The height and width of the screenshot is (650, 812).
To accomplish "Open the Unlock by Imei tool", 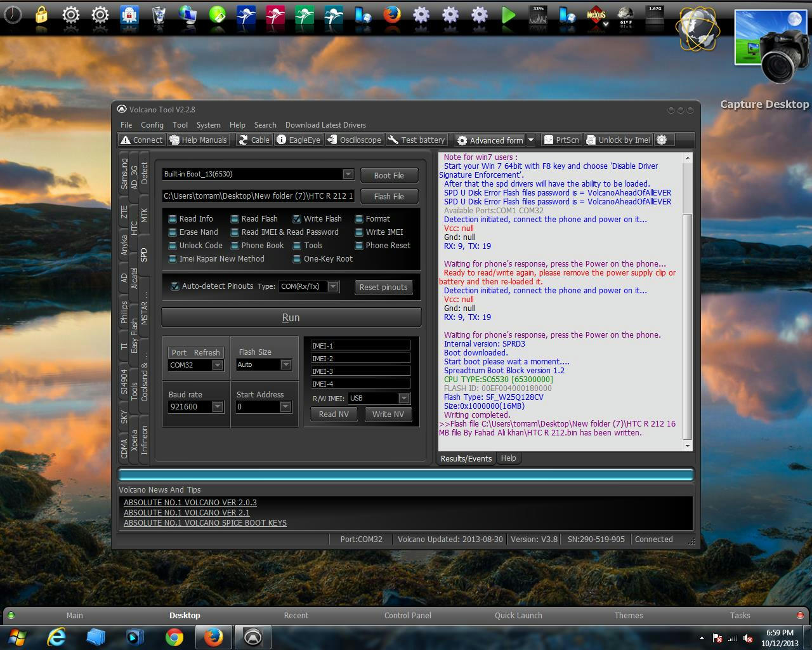I will click(x=618, y=140).
